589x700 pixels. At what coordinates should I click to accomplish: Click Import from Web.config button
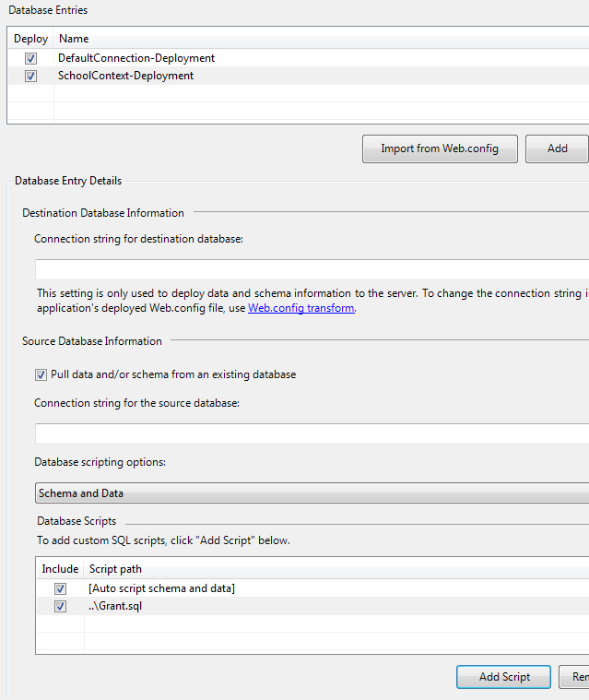click(x=440, y=148)
